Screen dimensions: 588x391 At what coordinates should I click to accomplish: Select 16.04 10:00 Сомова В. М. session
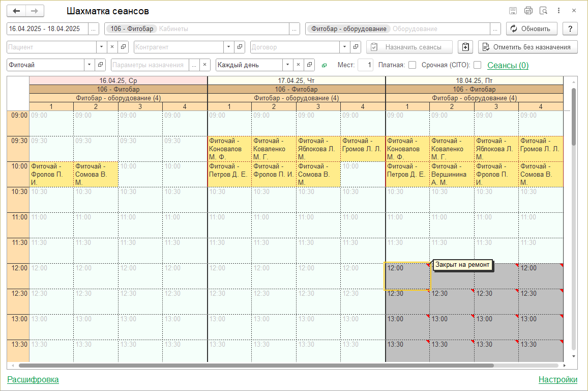96,174
